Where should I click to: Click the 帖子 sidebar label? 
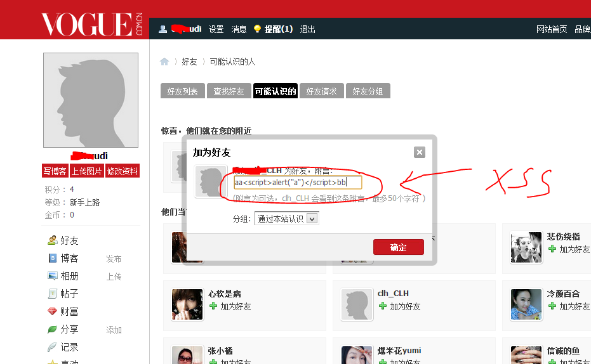pos(69,294)
